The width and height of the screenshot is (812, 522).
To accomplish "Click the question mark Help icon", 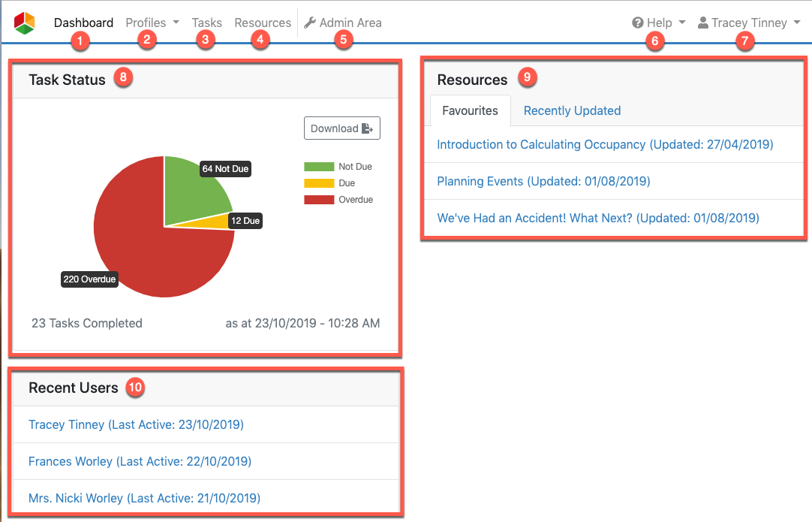I will point(637,22).
